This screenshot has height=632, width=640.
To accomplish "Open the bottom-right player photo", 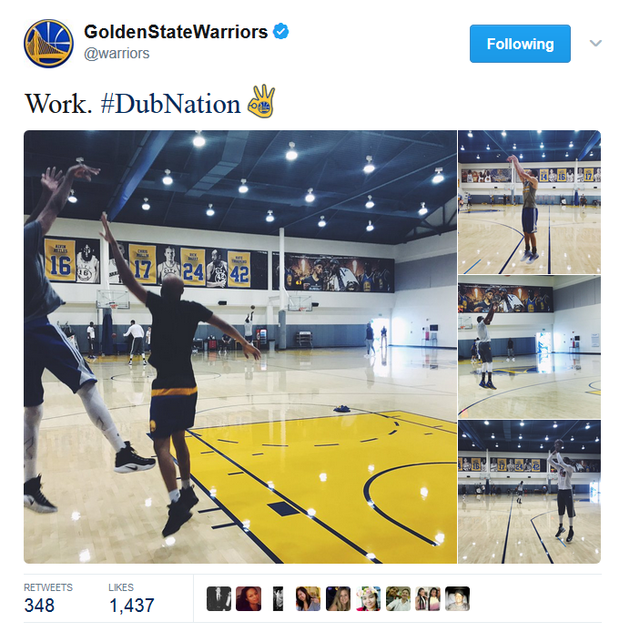I will pos(529,492).
